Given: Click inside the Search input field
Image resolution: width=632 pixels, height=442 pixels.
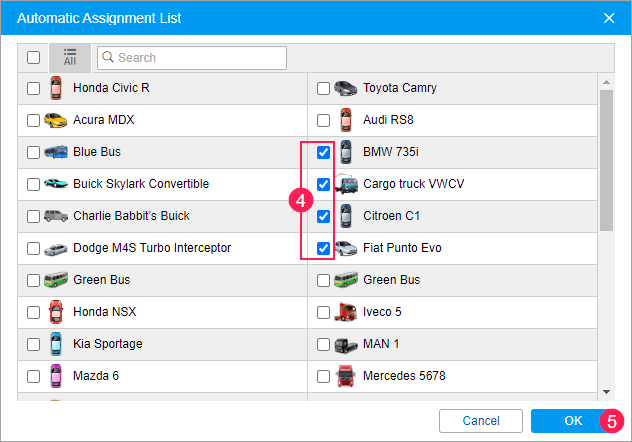Looking at the screenshot, I should coord(192,58).
